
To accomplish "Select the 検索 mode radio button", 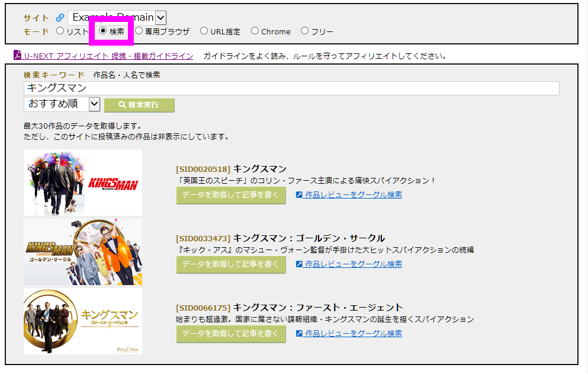I will tap(103, 31).
